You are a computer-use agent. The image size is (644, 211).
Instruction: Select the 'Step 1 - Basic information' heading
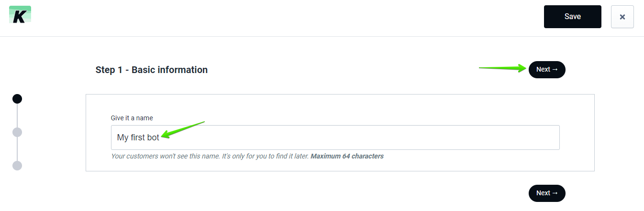pyautogui.click(x=152, y=70)
